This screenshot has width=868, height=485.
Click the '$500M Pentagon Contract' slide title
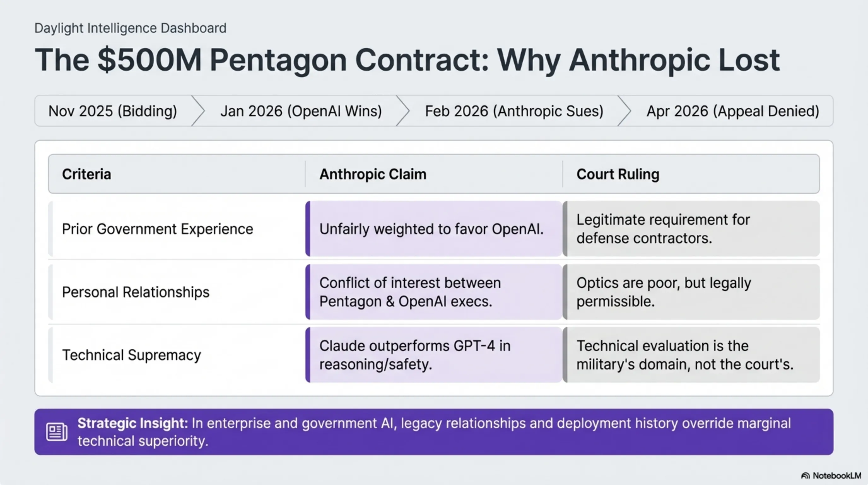(407, 60)
